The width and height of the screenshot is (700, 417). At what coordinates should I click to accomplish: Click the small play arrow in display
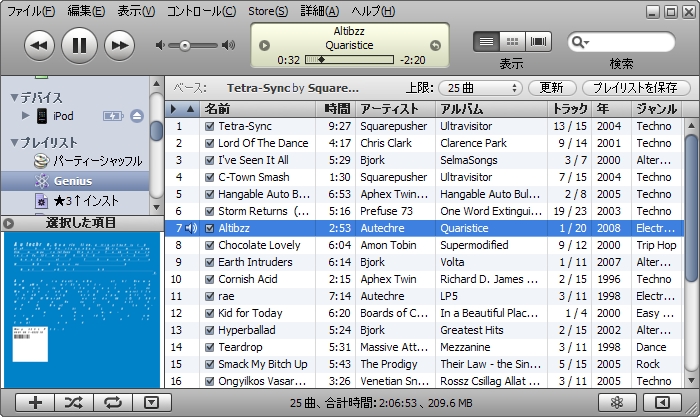[x=264, y=46]
